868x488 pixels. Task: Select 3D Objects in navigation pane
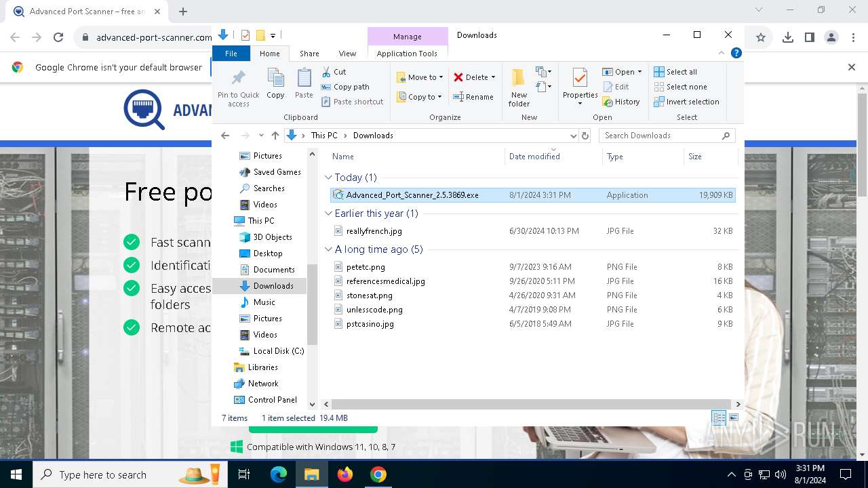(x=272, y=237)
